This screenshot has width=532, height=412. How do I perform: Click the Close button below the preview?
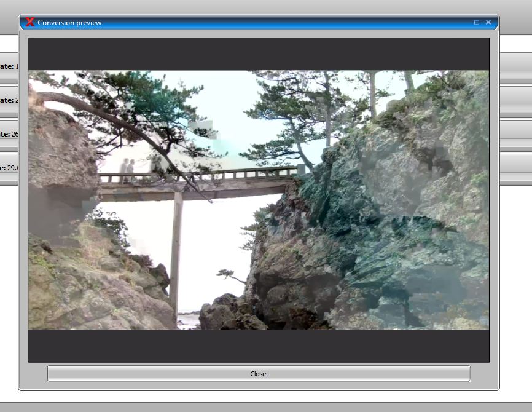click(259, 374)
